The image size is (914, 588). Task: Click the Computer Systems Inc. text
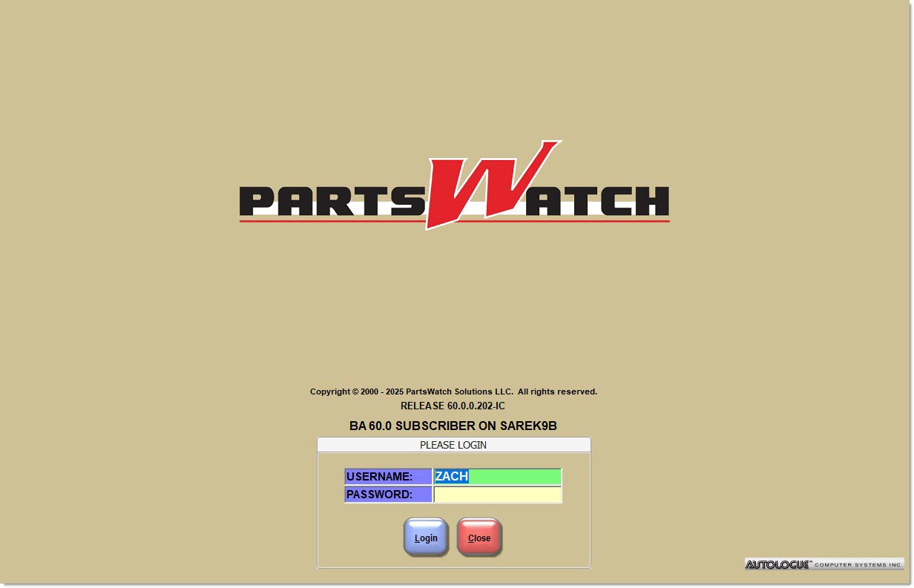[858, 565]
